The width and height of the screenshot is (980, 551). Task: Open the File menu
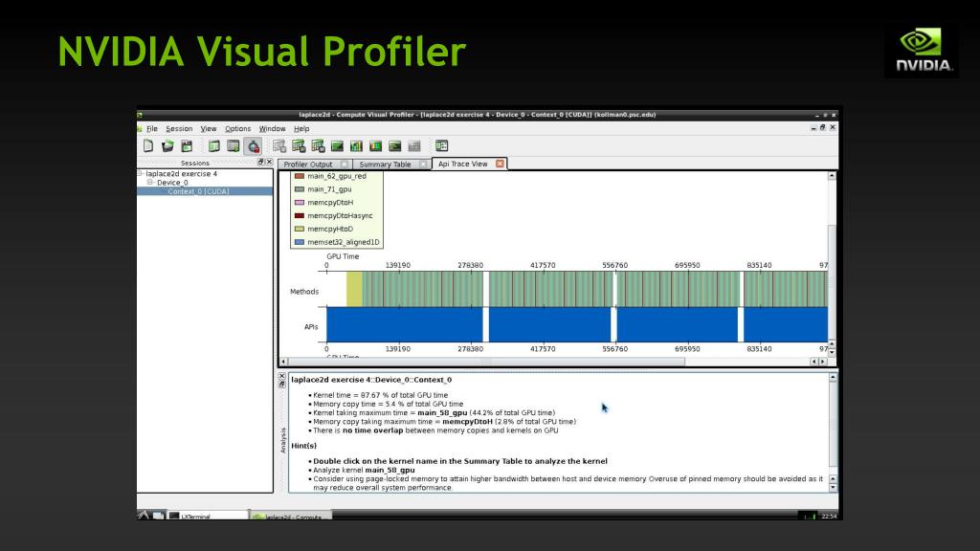tap(152, 129)
